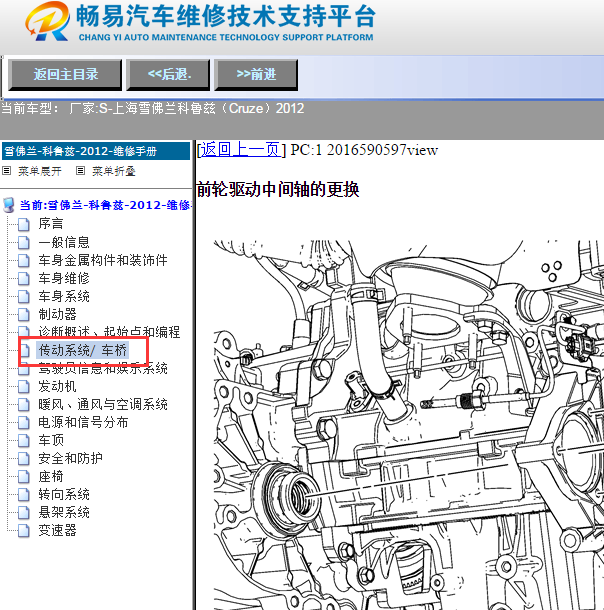
Task: Click the PC:1 2016590597view text
Action: point(364,150)
